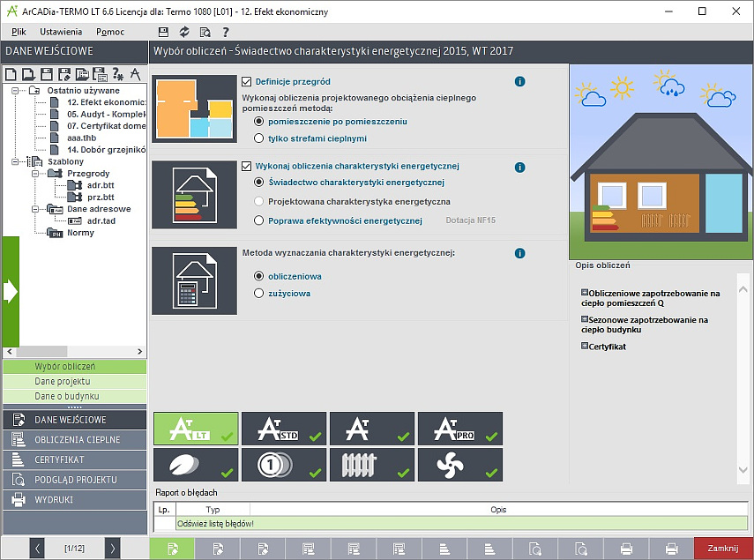Uncheck the Definicje przegród checkbox
The width and height of the screenshot is (754, 560).
(x=247, y=81)
